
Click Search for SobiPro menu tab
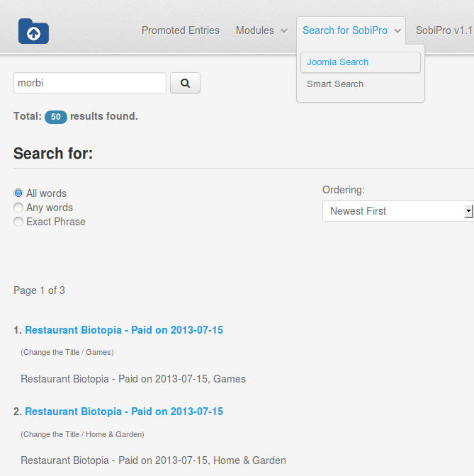tap(345, 30)
